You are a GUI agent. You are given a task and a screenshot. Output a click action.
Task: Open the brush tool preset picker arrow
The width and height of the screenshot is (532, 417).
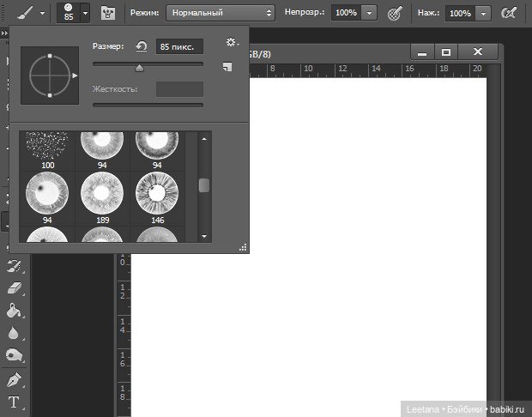click(x=42, y=13)
